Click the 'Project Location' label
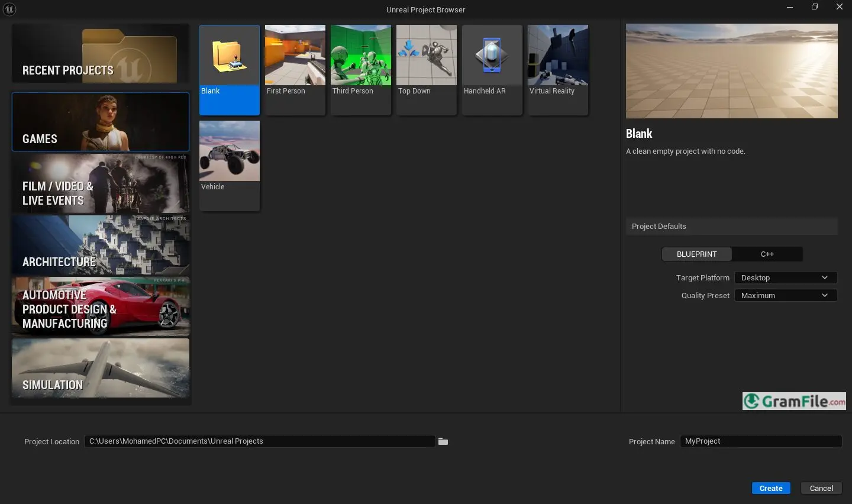 [51, 441]
